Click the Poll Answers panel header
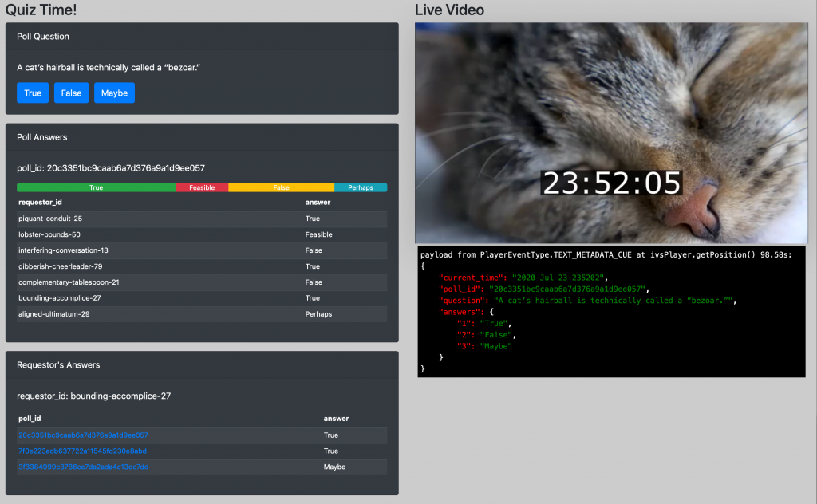Viewport: 817px width, 504px height. pyautogui.click(x=42, y=136)
